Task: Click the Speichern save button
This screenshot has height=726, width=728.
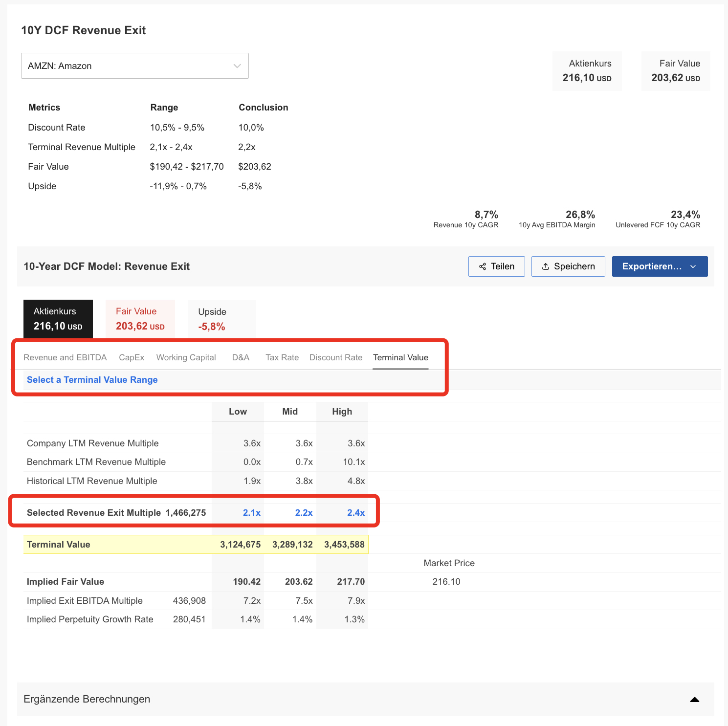Action: pyautogui.click(x=568, y=266)
